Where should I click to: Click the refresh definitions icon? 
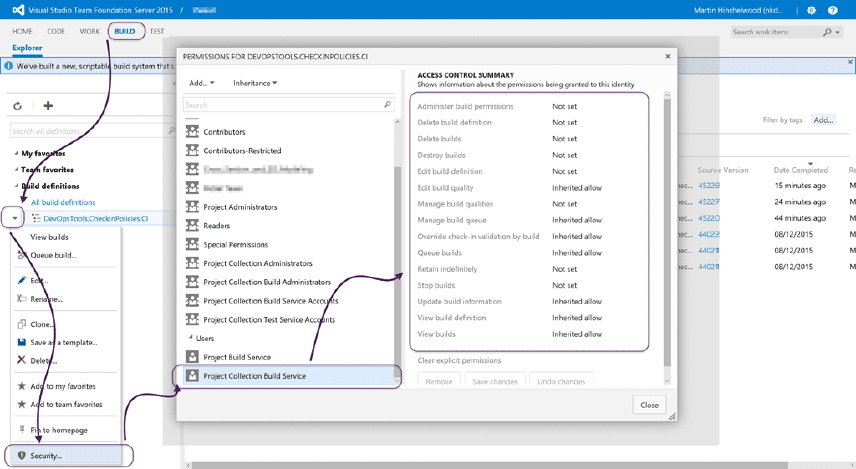17,106
